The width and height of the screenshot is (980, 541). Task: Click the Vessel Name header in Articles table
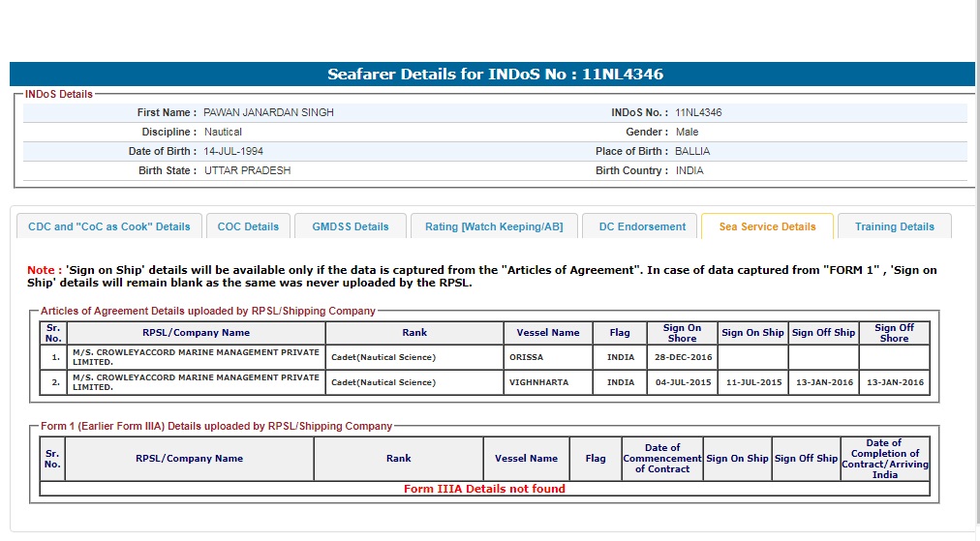[x=548, y=333]
